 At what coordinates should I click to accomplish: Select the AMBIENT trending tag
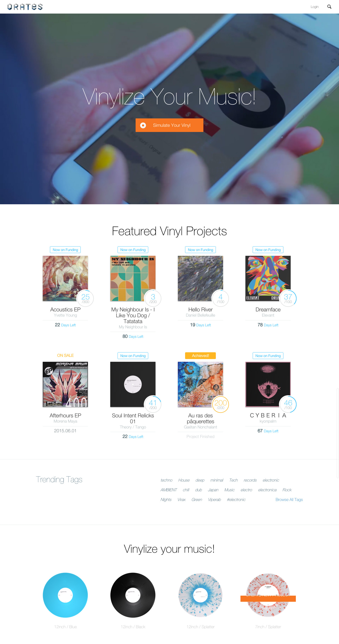point(169,490)
